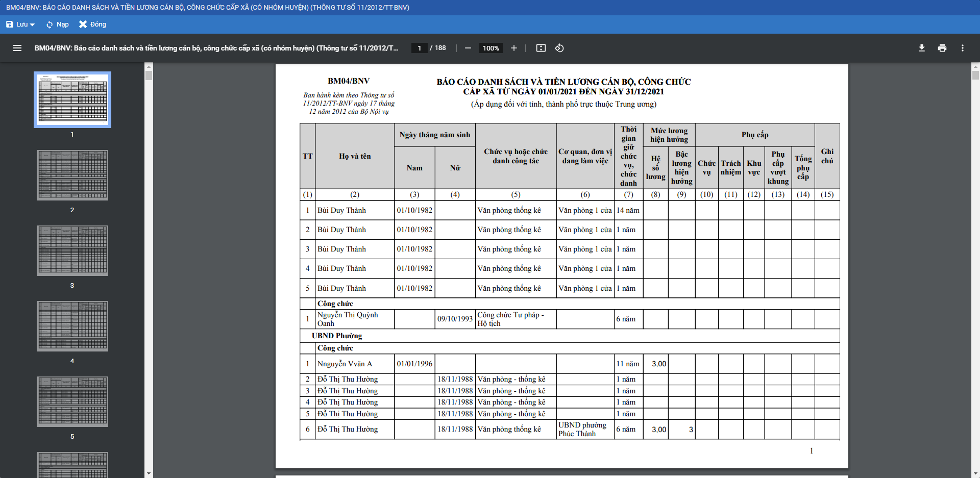
Task: Click the zoom out minus icon
Action: pyautogui.click(x=468, y=48)
